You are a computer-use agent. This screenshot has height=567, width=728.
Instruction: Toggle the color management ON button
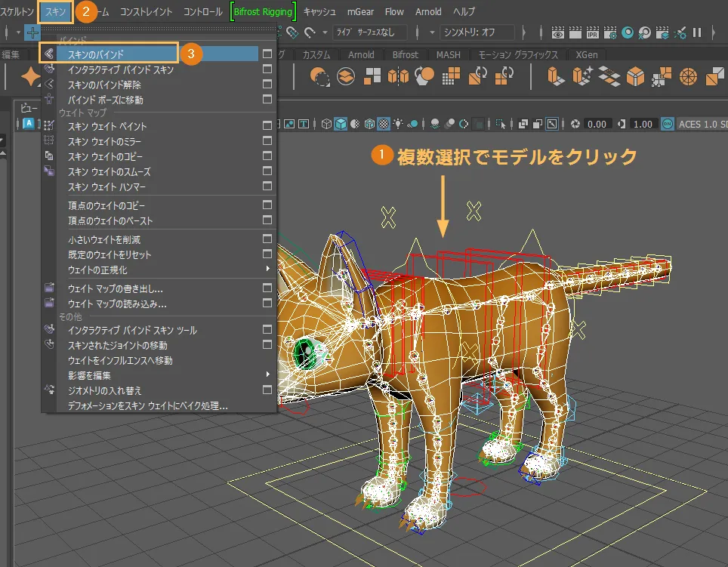click(x=668, y=124)
